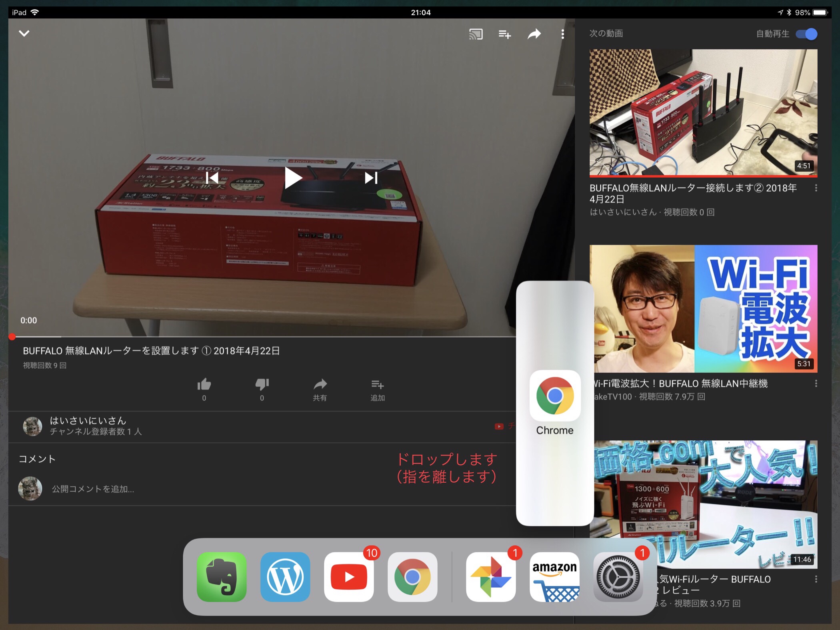Open Evernote from the dock

[222, 577]
